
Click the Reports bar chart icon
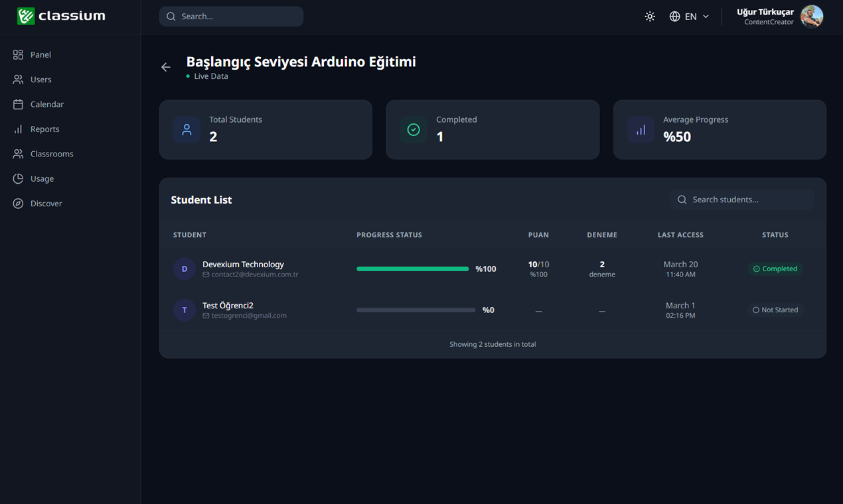click(x=18, y=129)
